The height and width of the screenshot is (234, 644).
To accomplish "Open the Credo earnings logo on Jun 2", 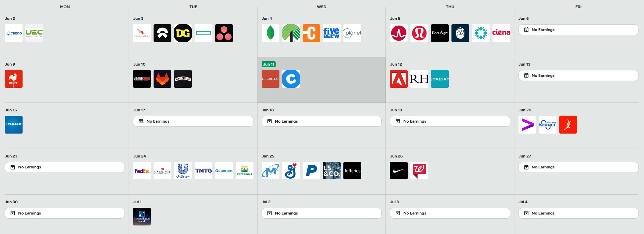I will pos(14,33).
